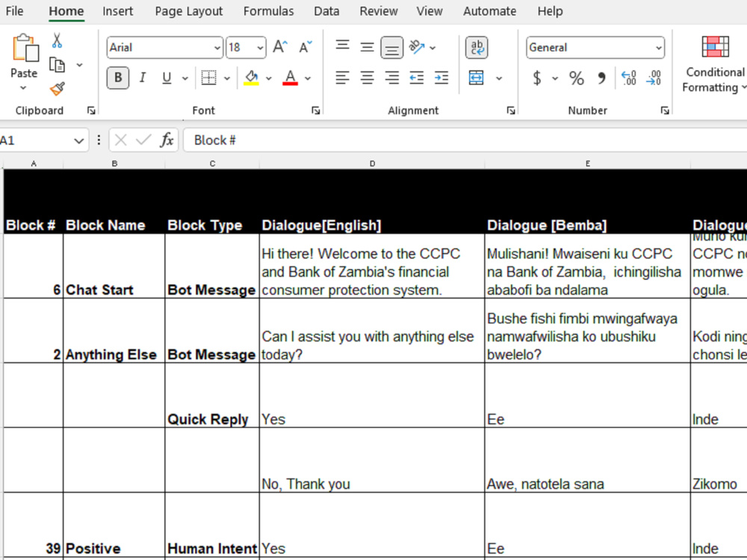This screenshot has height=560, width=747.
Task: Switch to the Page Layout tab
Action: [x=189, y=11]
